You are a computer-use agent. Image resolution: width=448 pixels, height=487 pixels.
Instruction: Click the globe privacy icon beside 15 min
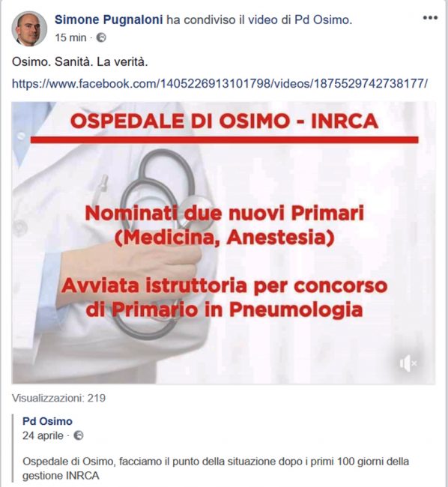point(101,38)
